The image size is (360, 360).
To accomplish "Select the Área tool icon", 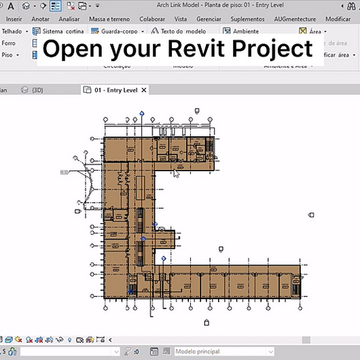I will point(303,31).
